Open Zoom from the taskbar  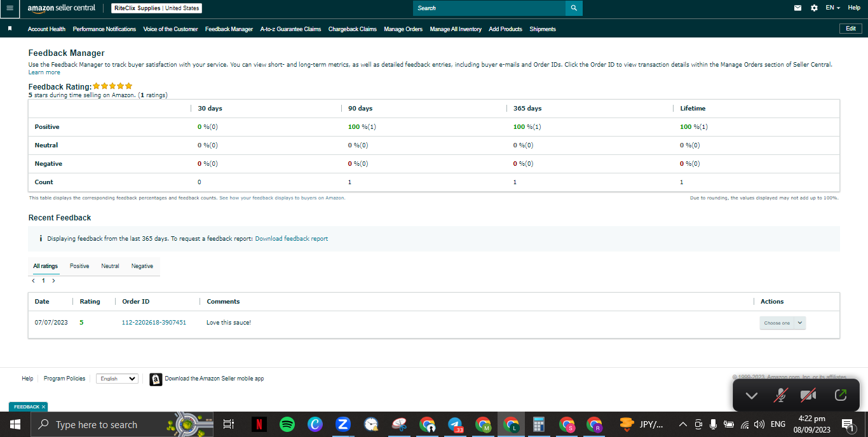coord(343,424)
